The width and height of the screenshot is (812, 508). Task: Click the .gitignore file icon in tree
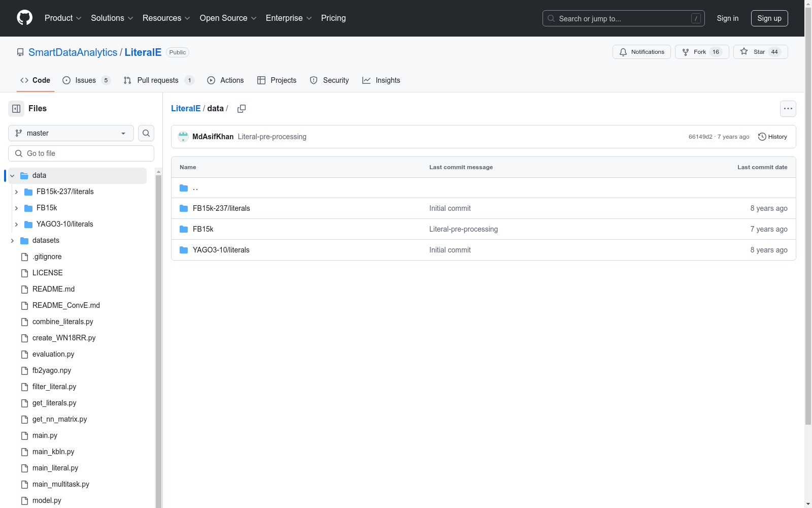[x=24, y=257]
